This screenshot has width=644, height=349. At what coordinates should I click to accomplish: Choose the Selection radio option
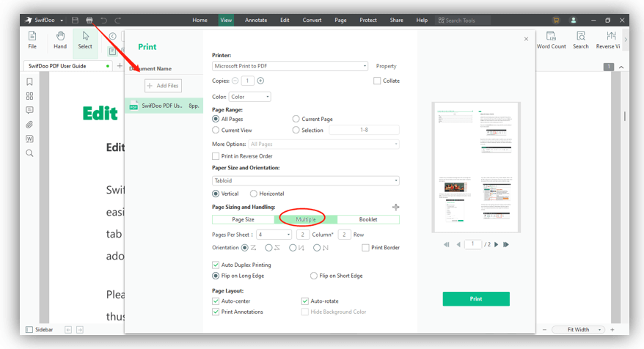pyautogui.click(x=296, y=131)
